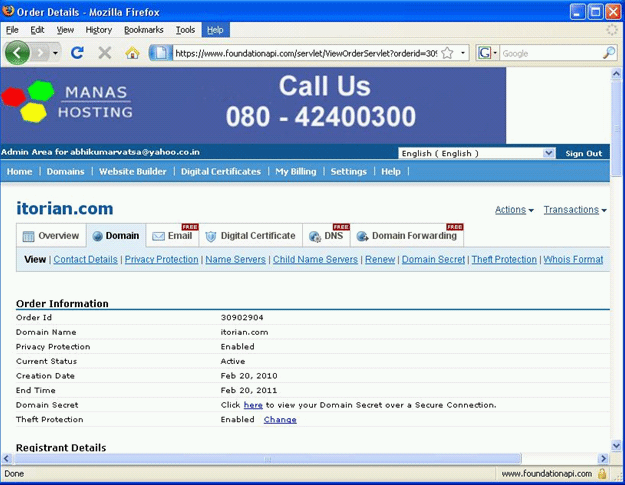625x485 pixels.
Task: Switch to the Digital Certificate tab
Action: click(250, 236)
